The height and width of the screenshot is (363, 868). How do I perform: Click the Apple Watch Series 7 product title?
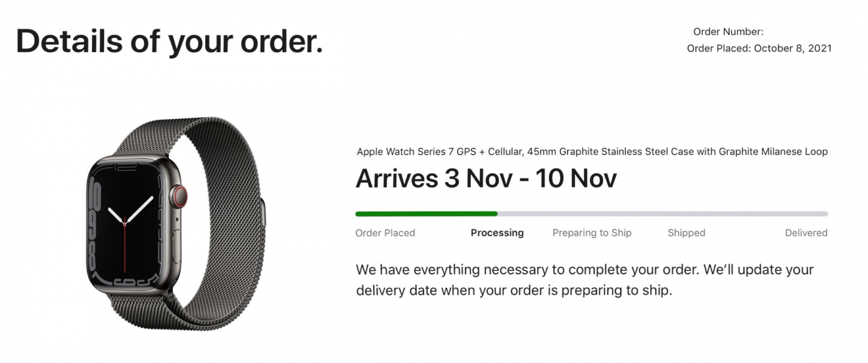592,152
